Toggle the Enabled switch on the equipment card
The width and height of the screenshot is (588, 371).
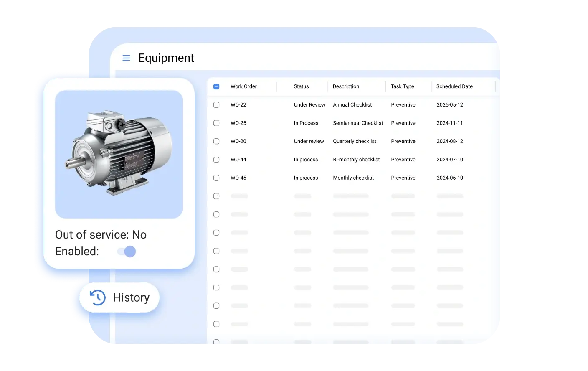(x=126, y=251)
